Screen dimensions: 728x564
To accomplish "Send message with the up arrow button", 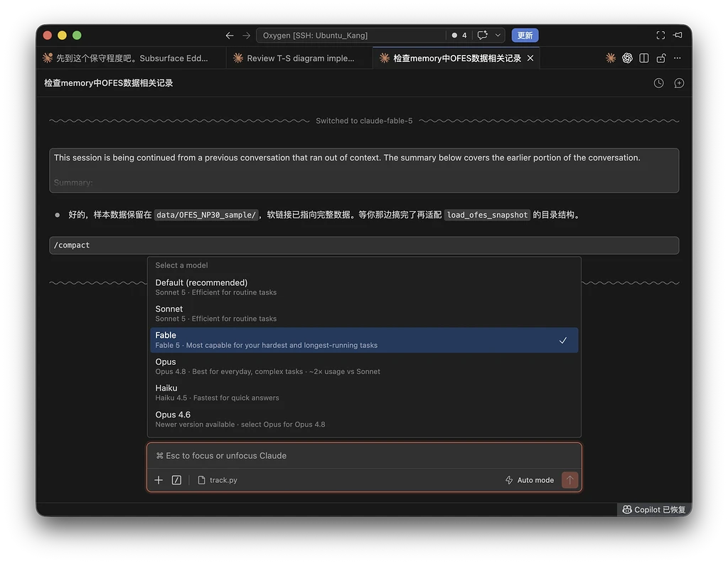I will [569, 480].
